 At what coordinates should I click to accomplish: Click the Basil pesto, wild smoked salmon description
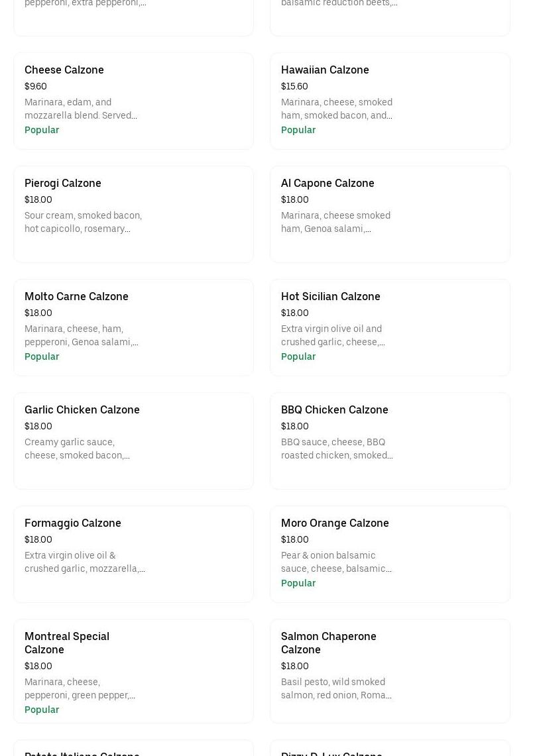point(336,688)
